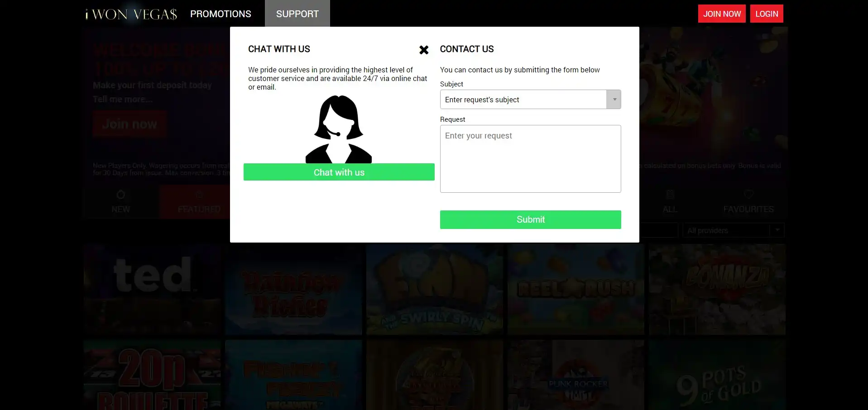Click the customer service agent headset icon
The image size is (868, 410).
coord(339,129)
